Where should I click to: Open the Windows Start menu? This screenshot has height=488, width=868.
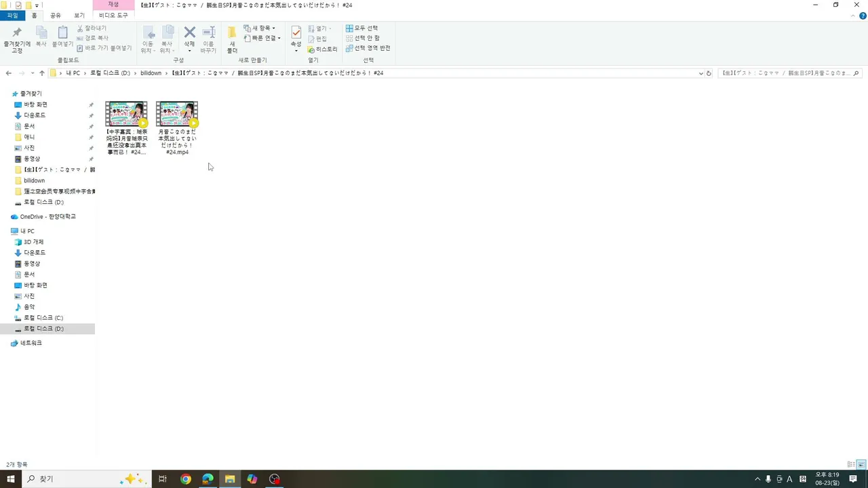pyautogui.click(x=11, y=479)
